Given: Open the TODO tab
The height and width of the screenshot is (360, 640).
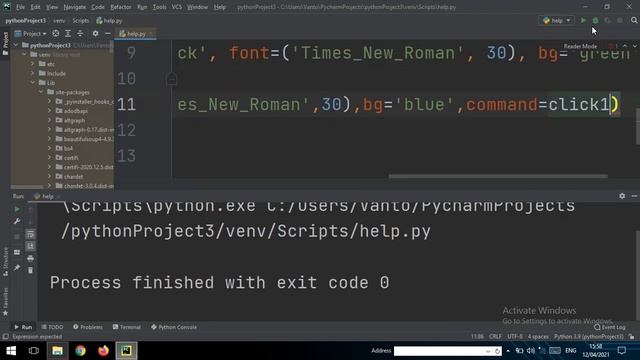Looking at the screenshot, I should [x=52, y=327].
